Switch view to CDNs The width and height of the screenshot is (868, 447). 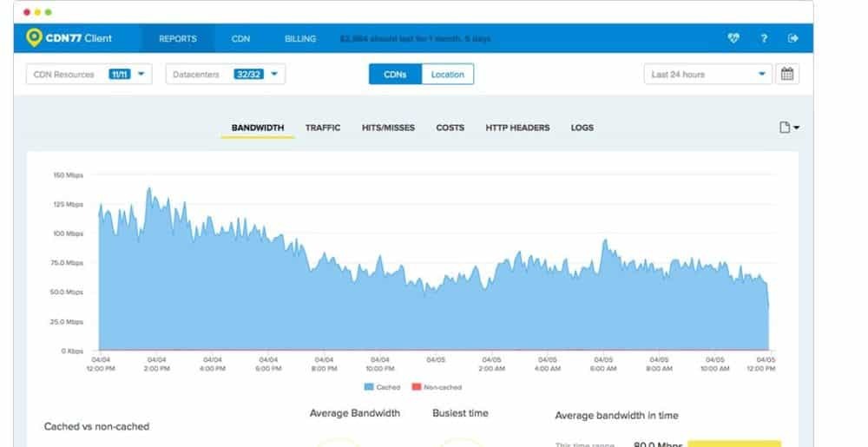(395, 75)
